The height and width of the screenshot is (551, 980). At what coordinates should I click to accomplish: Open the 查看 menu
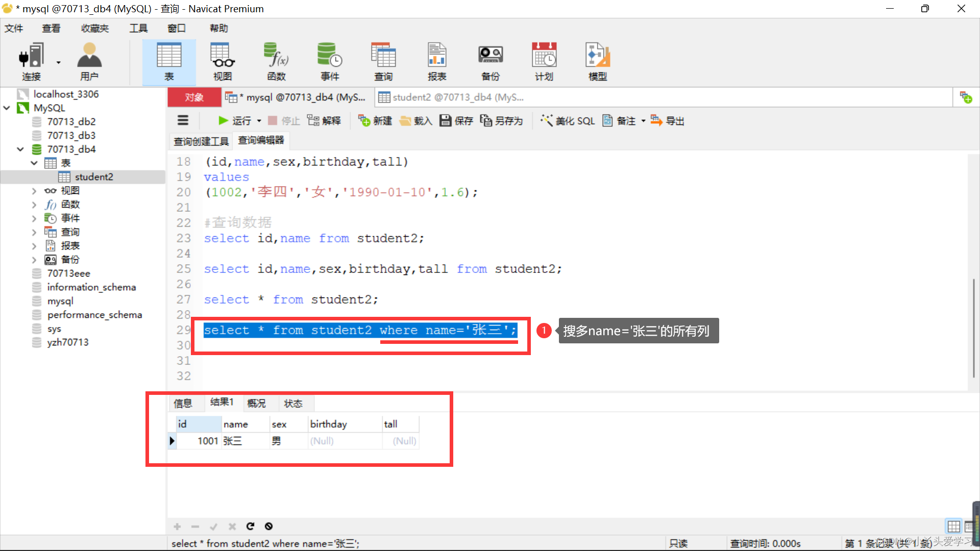pos(51,28)
